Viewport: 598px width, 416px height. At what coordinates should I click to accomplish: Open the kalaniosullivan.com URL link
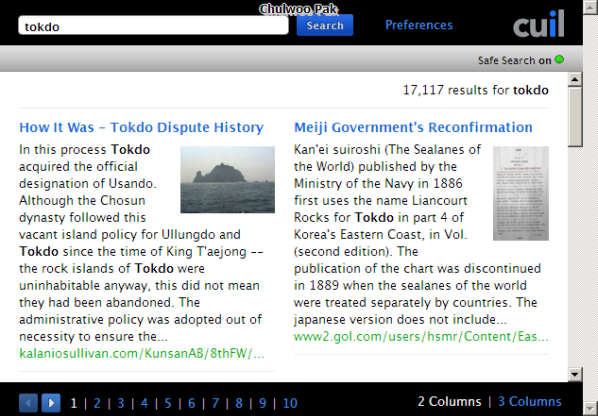coord(141,353)
